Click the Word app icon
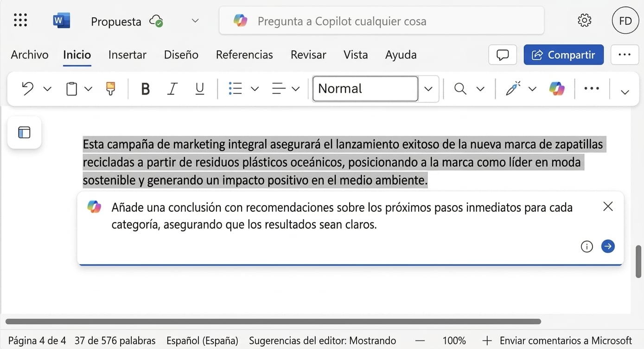 [62, 20]
